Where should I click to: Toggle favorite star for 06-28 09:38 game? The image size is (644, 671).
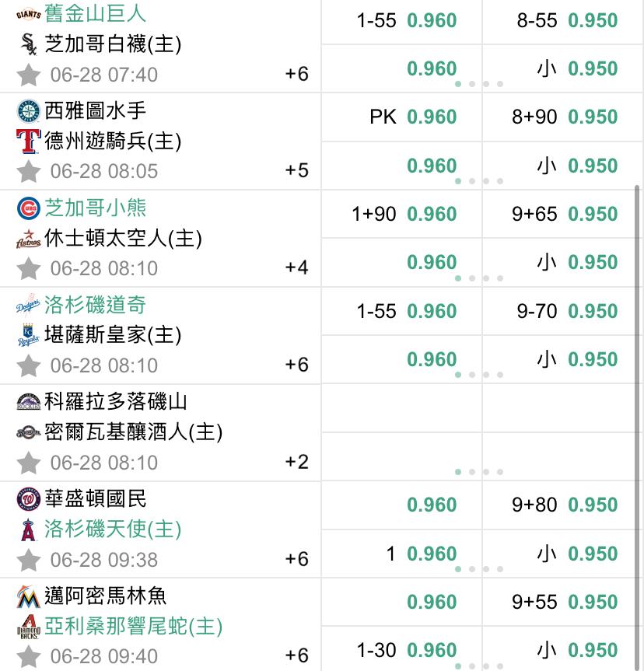click(29, 560)
